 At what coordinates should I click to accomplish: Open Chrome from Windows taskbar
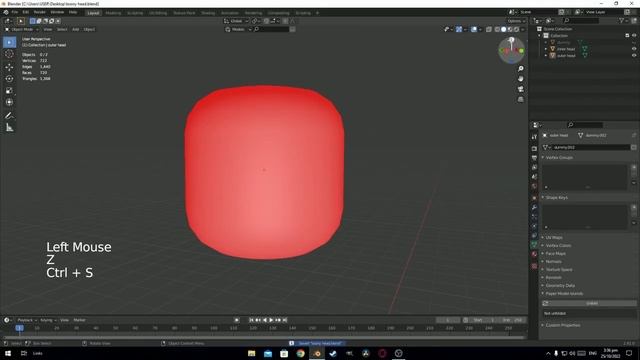click(x=300, y=353)
